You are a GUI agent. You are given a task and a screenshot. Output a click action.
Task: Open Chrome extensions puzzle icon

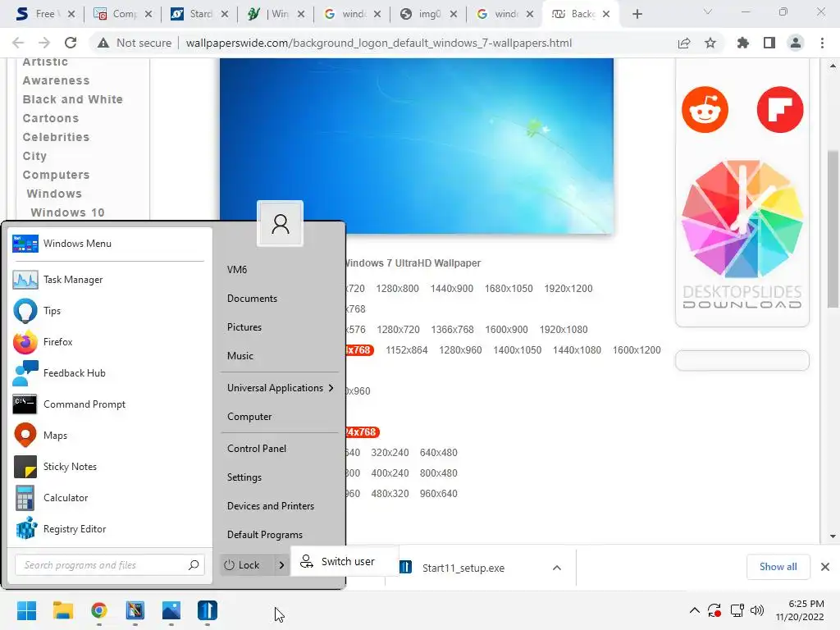point(742,43)
